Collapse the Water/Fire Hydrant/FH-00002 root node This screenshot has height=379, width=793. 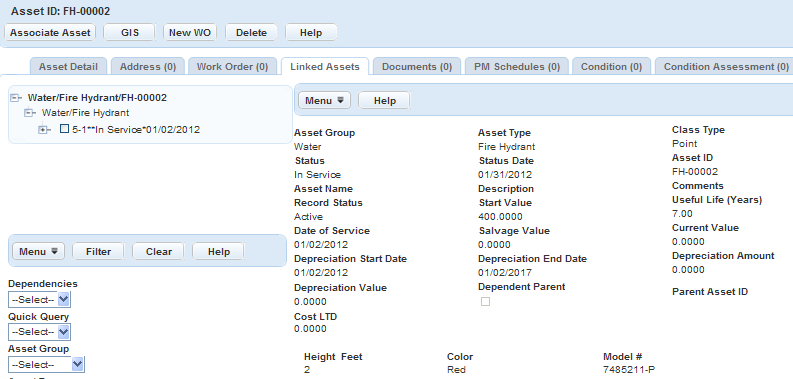pos(14,98)
